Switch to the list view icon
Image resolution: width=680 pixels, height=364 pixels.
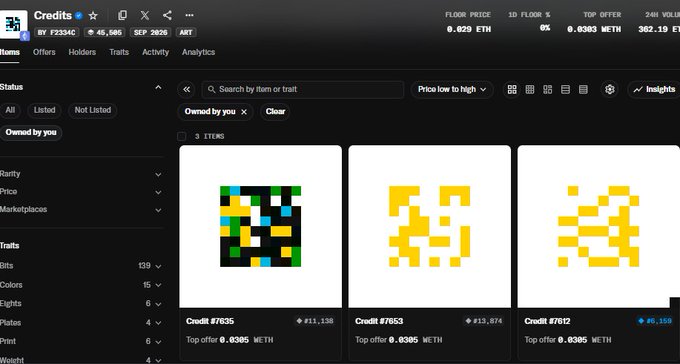point(566,89)
